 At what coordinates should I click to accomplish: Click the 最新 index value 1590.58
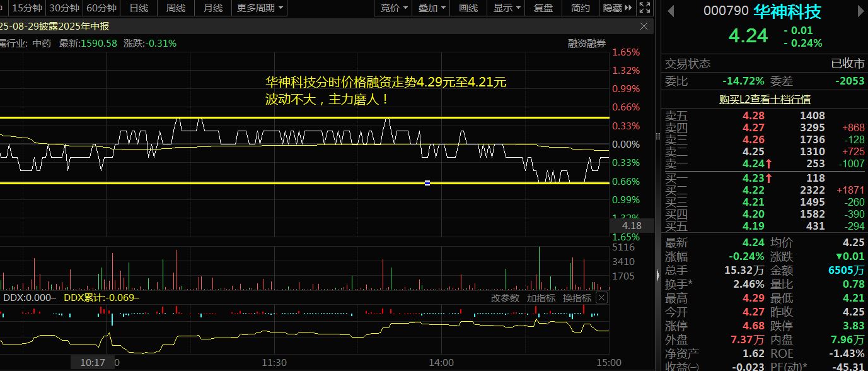(x=98, y=43)
